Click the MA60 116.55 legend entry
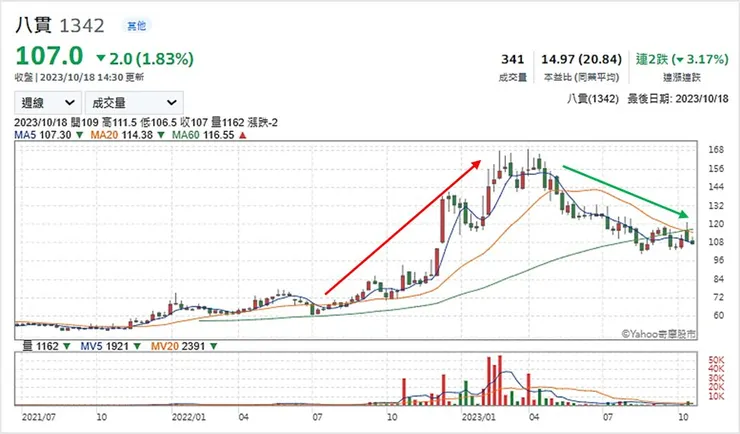Viewport: 740px width, 434px height. click(x=203, y=135)
